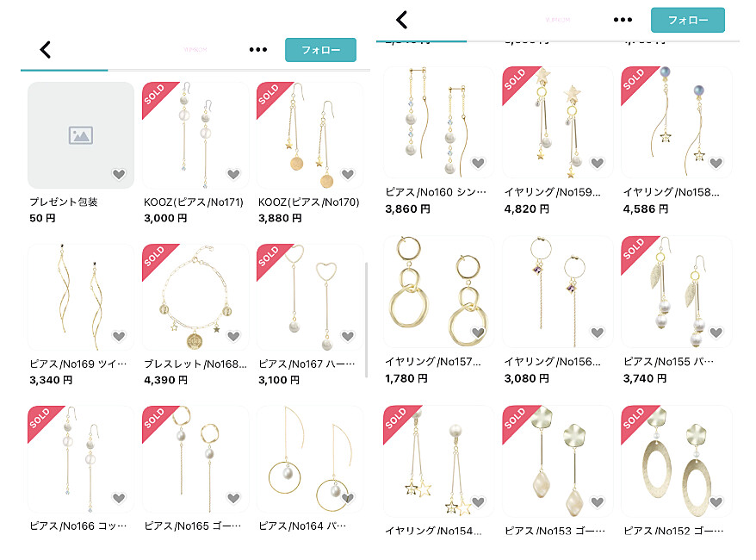This screenshot has height=560, width=756.
Task: Open ピアス/No152 gold oval earrings thumbnail
Action: click(x=677, y=461)
